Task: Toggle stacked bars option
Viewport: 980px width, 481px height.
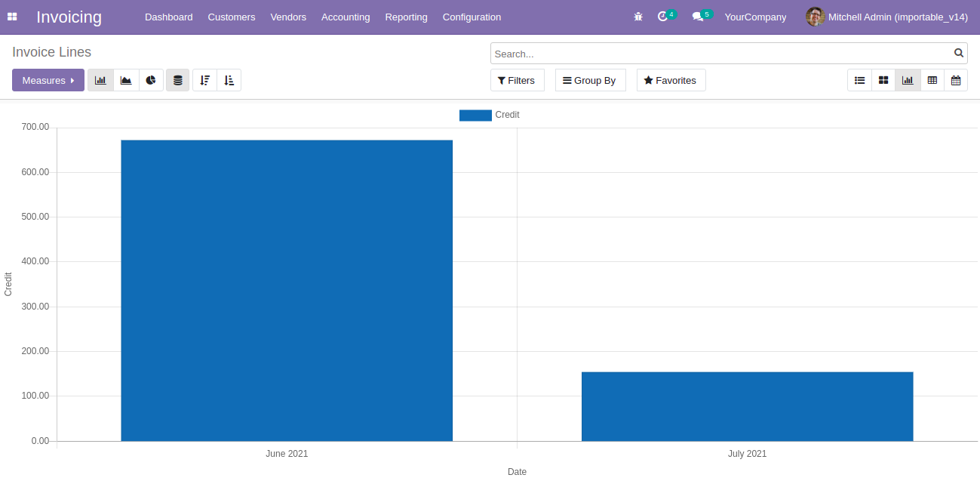Action: [177, 80]
